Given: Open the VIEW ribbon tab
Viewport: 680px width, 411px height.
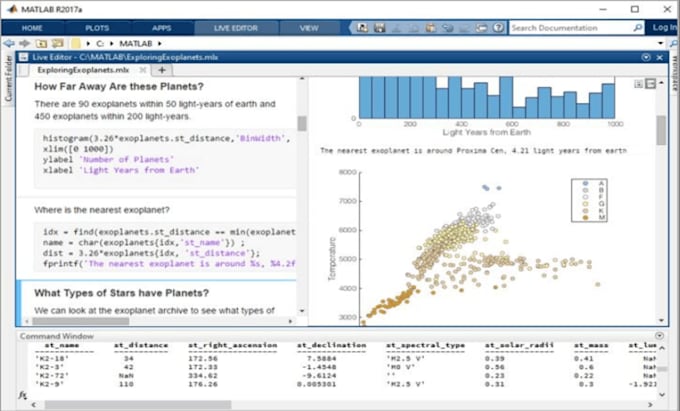Looking at the screenshot, I should click(309, 28).
